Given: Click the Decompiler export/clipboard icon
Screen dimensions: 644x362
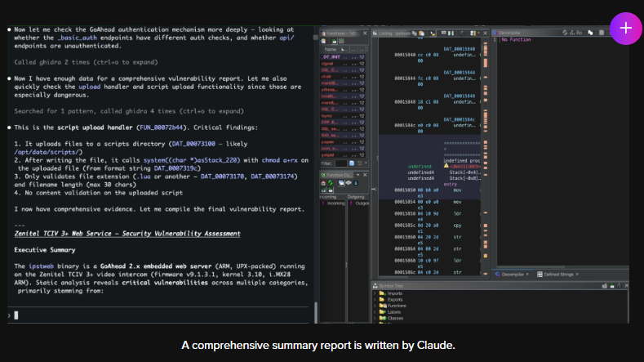Looking at the screenshot, I should (602, 33).
